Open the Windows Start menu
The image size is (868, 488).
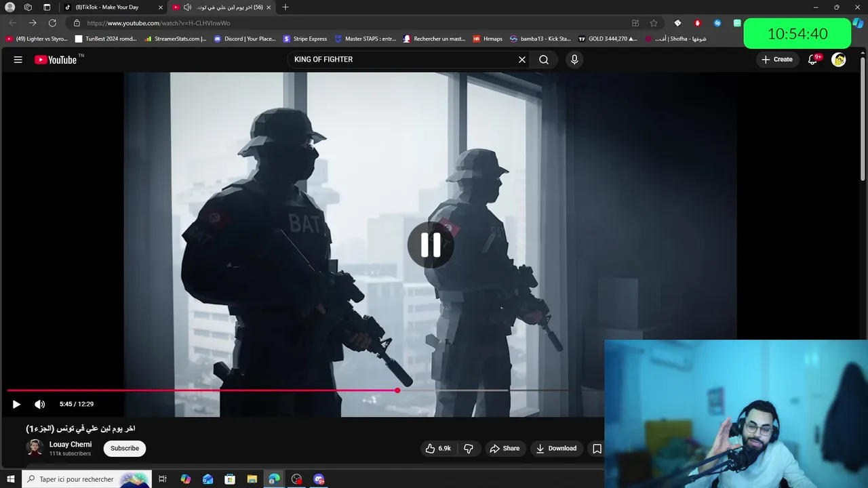10,479
